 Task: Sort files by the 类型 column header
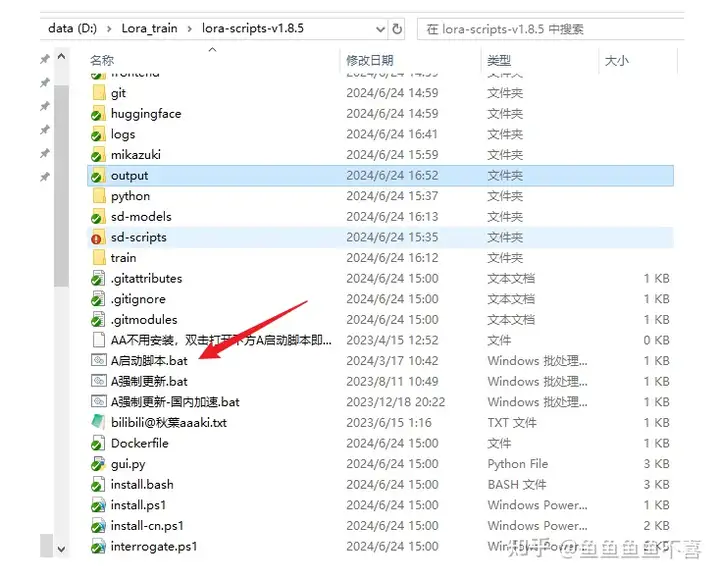500,61
